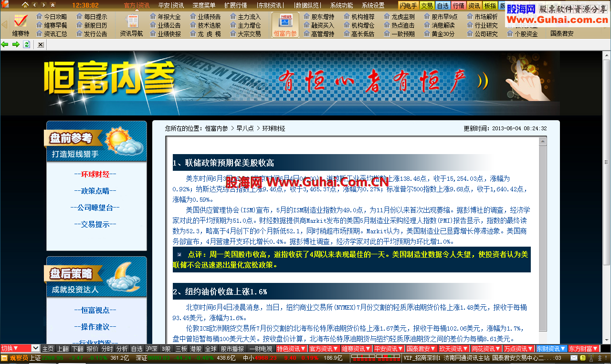The width and height of the screenshot is (611, 364).
Task: Open the 系统功能 menu
Action: pyautogui.click(x=342, y=5)
